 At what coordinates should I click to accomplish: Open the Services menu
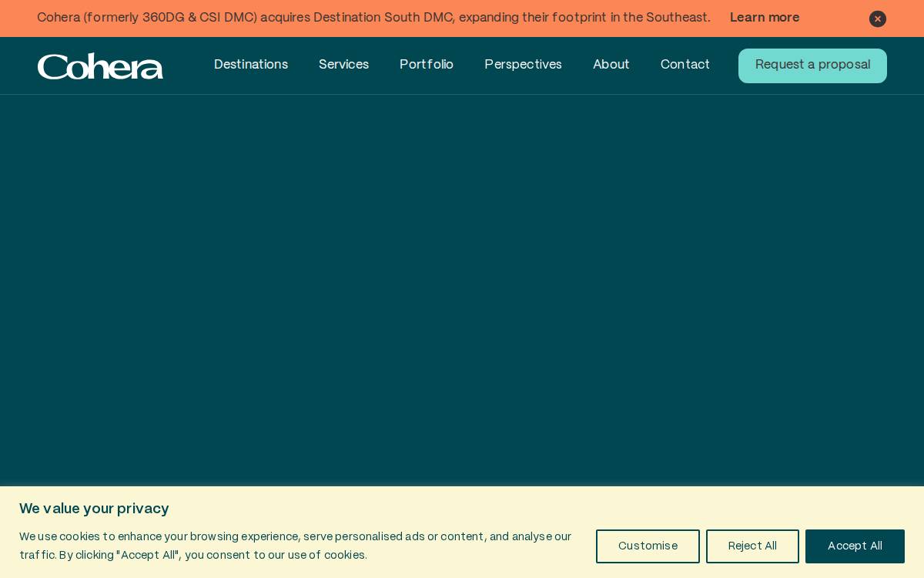343,65
